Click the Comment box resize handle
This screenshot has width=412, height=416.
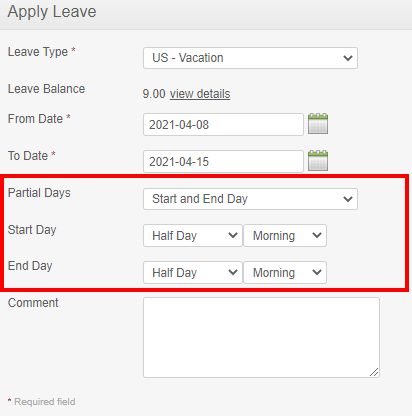pyautogui.click(x=374, y=372)
